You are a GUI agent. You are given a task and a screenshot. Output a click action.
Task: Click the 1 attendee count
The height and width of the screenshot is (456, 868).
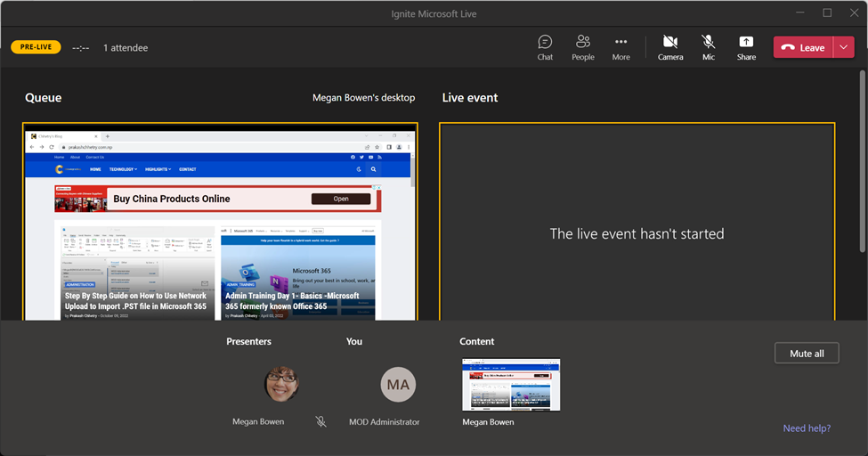pyautogui.click(x=126, y=48)
